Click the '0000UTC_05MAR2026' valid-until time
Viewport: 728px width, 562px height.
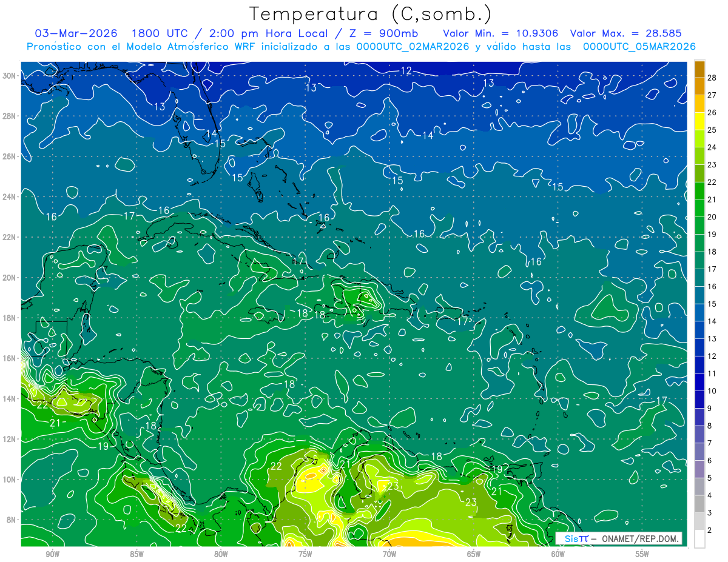(639, 46)
